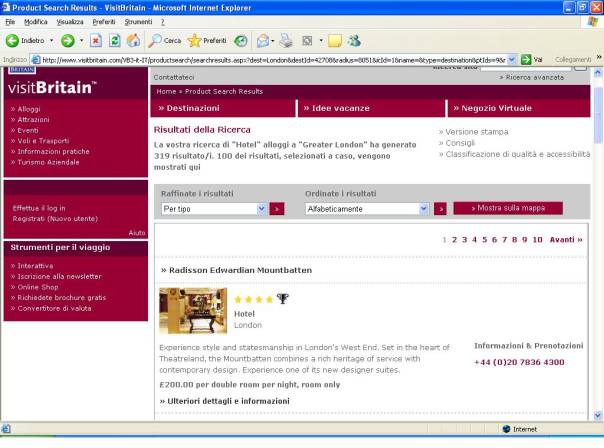604x448 pixels.
Task: Click the Messenger people icon
Action: [354, 40]
